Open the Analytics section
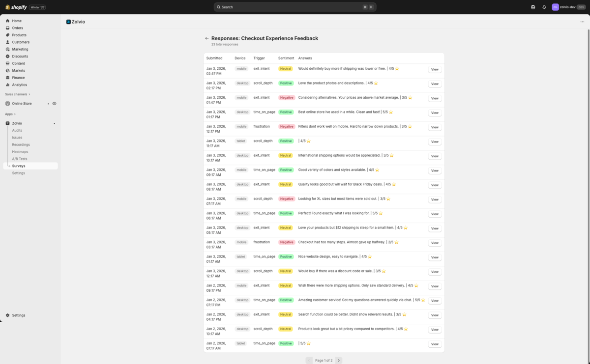590x364 pixels. [x=20, y=84]
